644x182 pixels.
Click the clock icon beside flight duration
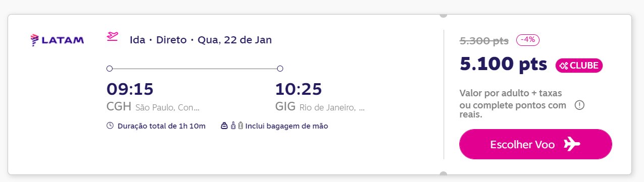tap(110, 126)
